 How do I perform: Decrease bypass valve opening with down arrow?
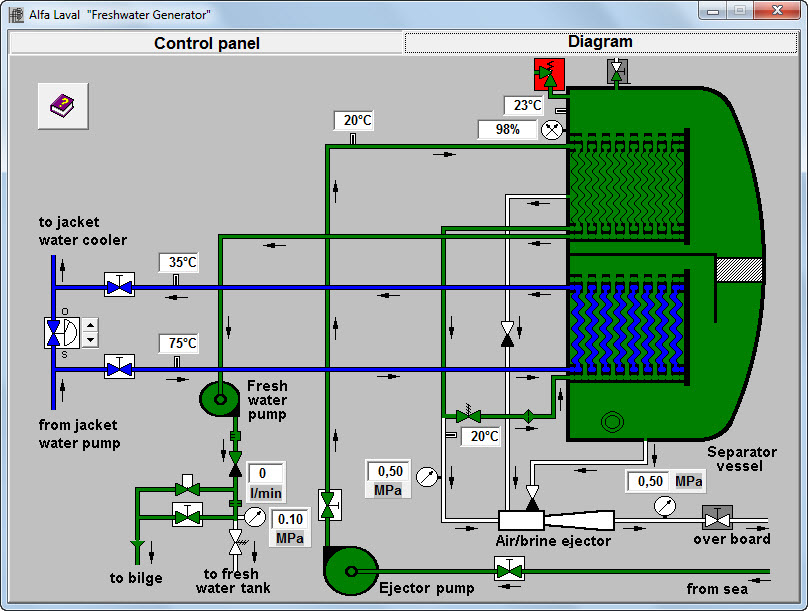(x=91, y=340)
